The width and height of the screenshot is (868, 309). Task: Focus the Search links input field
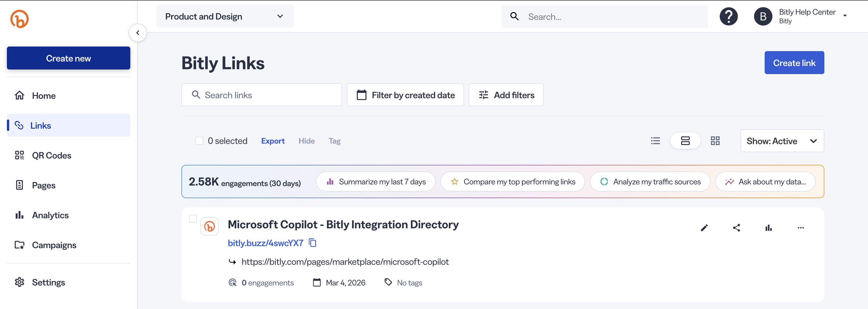click(x=262, y=95)
